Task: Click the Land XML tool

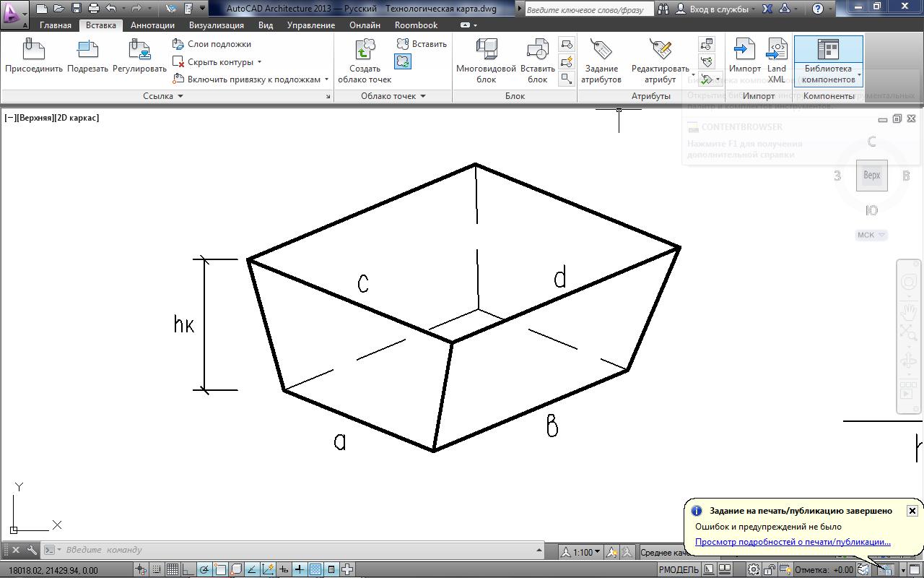Action: 777,61
